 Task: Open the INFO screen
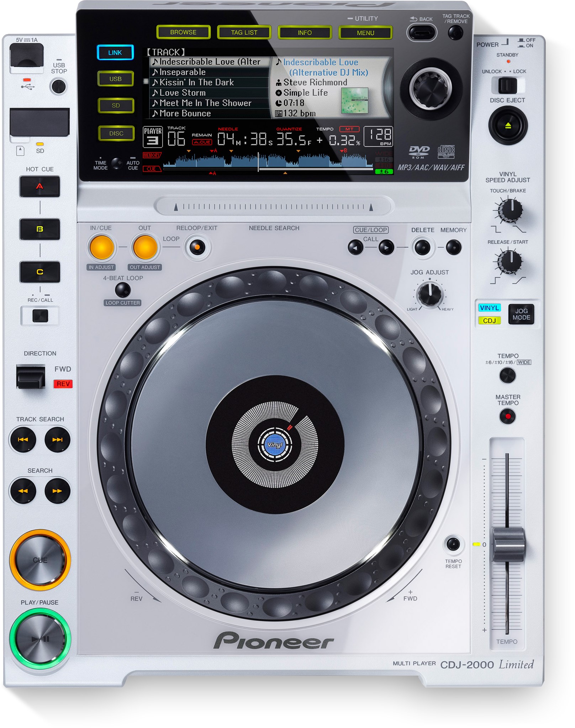coord(305,33)
